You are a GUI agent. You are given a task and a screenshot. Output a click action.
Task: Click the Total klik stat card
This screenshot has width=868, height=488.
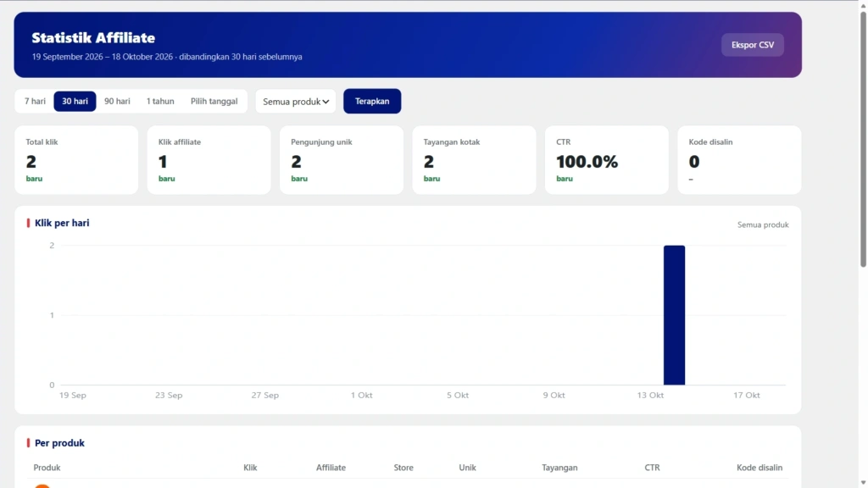pos(76,160)
